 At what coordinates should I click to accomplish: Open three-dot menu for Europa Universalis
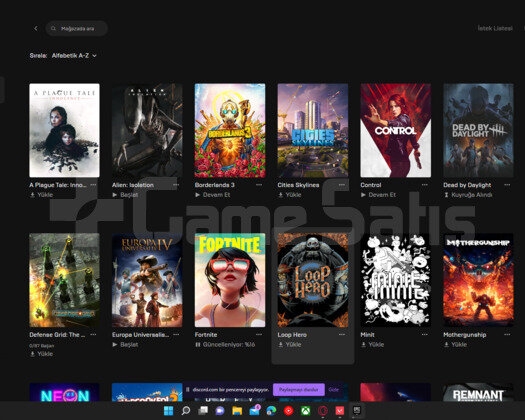coord(176,335)
